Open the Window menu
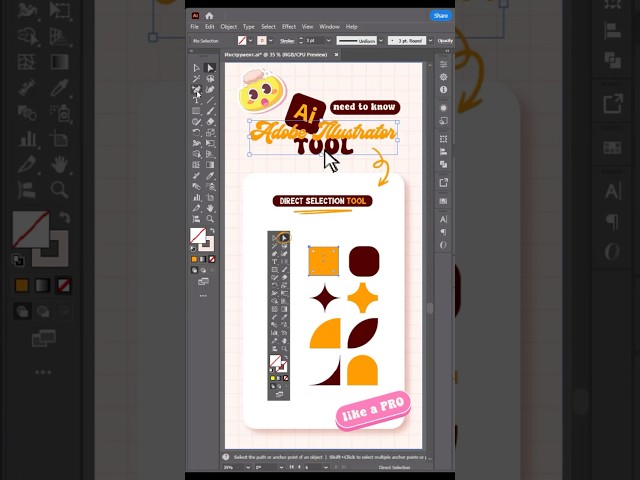Viewport: 640px width, 480px height. coord(329,27)
